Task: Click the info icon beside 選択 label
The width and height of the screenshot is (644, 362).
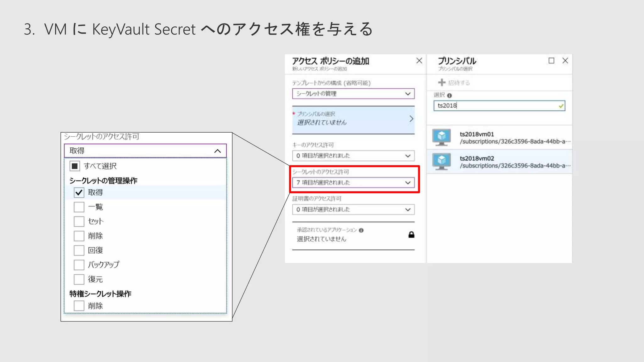Action: click(x=449, y=96)
